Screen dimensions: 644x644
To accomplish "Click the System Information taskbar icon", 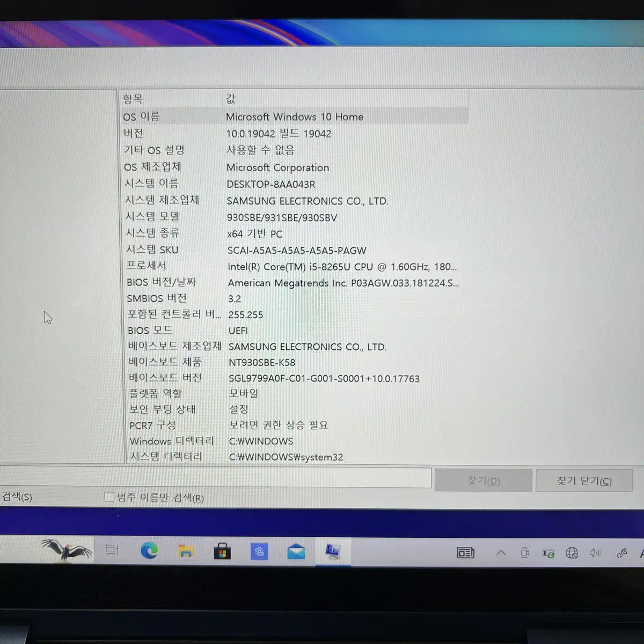I will [333, 551].
